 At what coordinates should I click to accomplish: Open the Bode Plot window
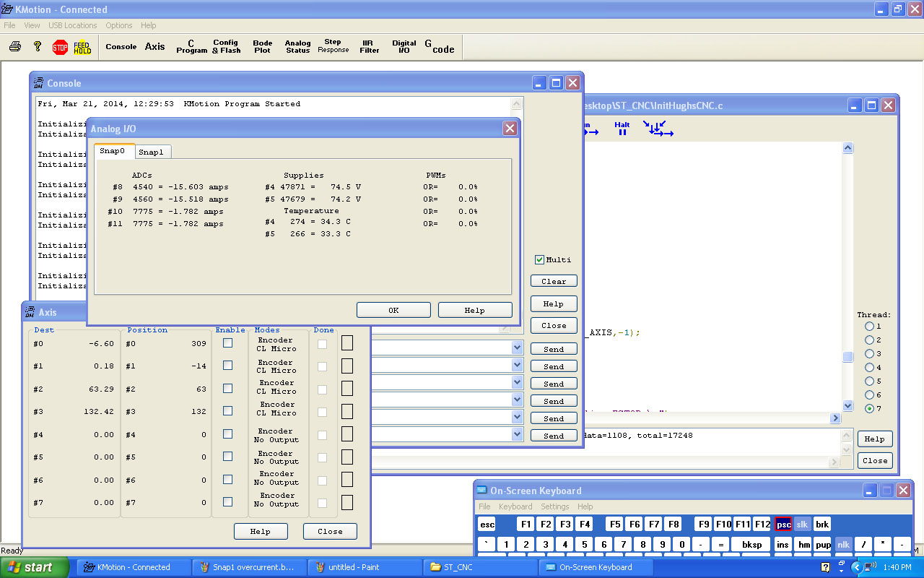click(262, 47)
